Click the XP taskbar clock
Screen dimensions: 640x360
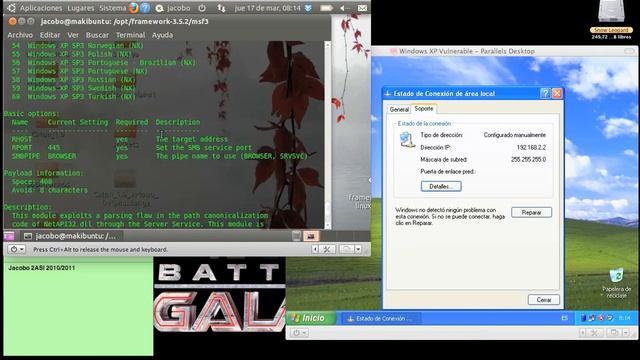click(624, 318)
